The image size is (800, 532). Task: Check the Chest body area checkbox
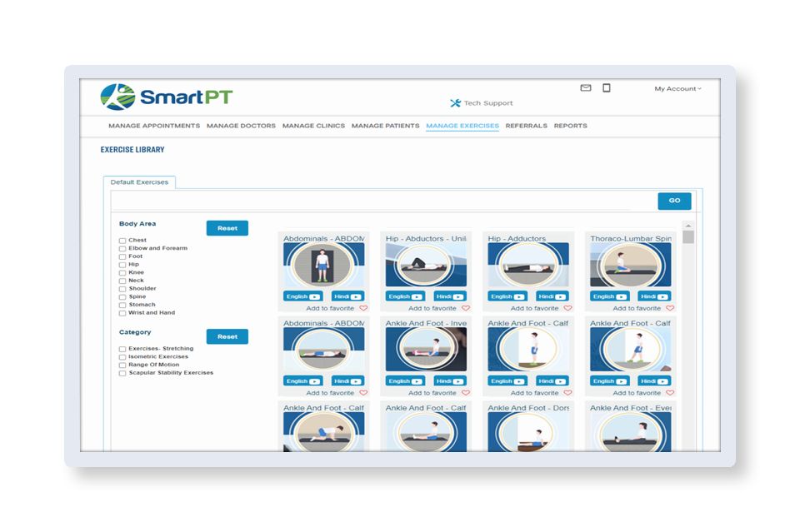point(122,241)
